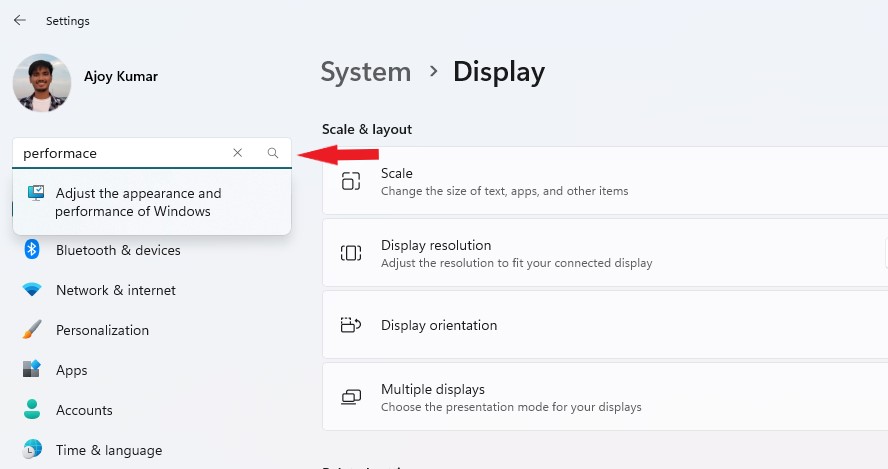The image size is (888, 469).
Task: Select the Bluetooth & devices menu item
Action: click(x=118, y=250)
